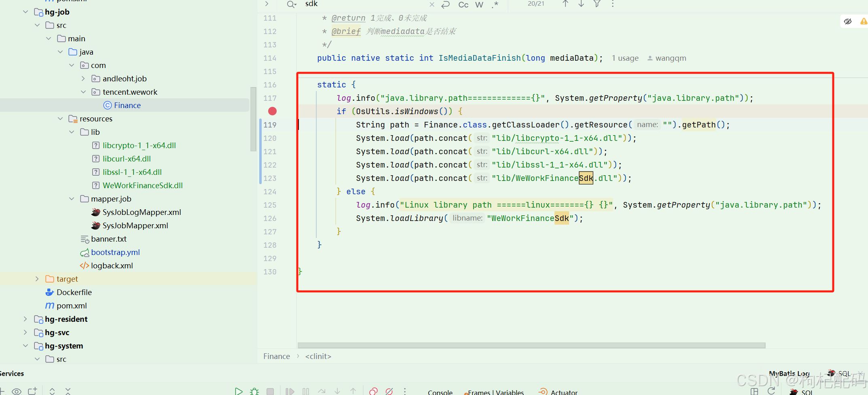Screen dimensions: 868x395
Task: Click the Stop square icon
Action: pos(270,391)
